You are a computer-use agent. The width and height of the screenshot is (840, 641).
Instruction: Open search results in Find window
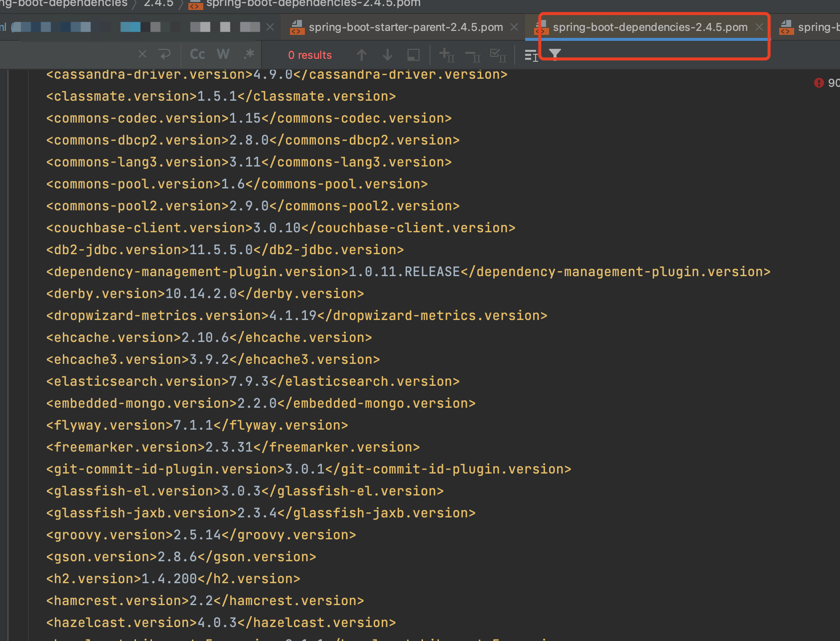tap(531, 55)
